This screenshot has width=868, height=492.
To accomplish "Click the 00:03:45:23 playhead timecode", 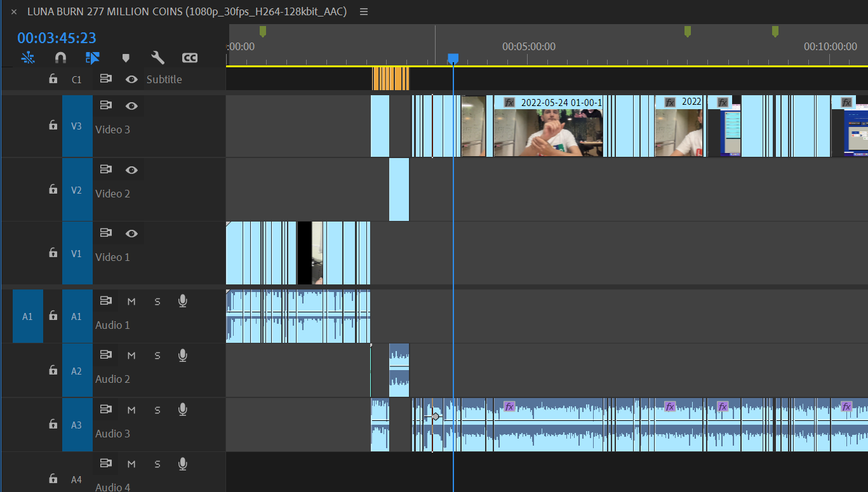I will [57, 38].
